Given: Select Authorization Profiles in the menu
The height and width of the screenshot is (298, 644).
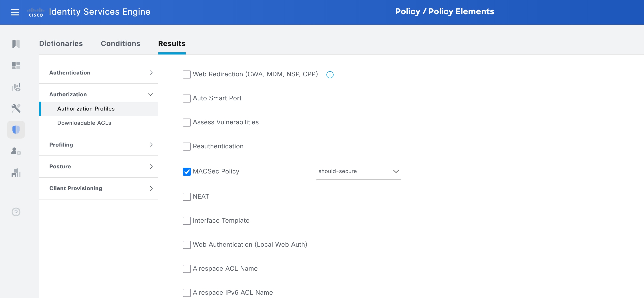Looking at the screenshot, I should 86,109.
